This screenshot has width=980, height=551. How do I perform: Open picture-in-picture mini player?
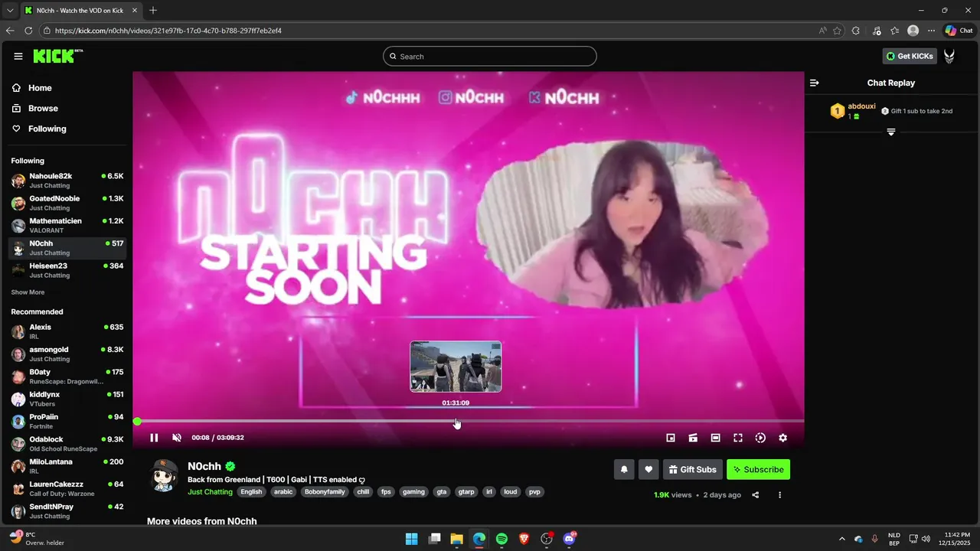point(671,438)
